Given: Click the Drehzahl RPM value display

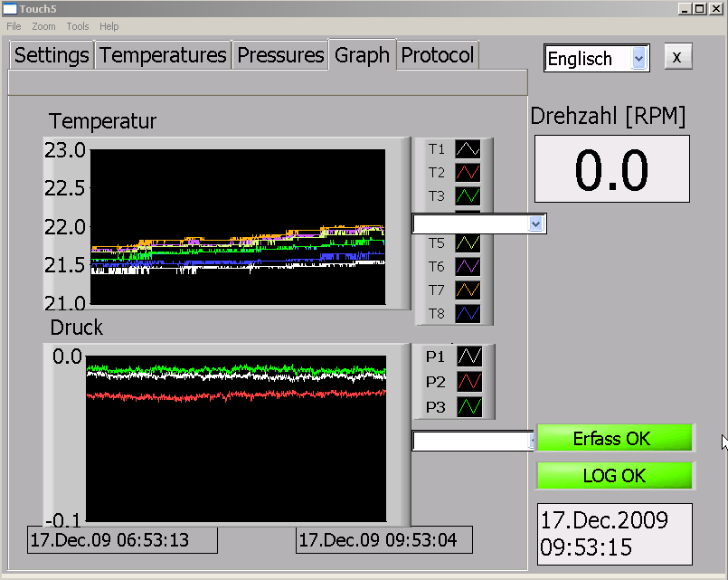Looking at the screenshot, I should [x=612, y=169].
